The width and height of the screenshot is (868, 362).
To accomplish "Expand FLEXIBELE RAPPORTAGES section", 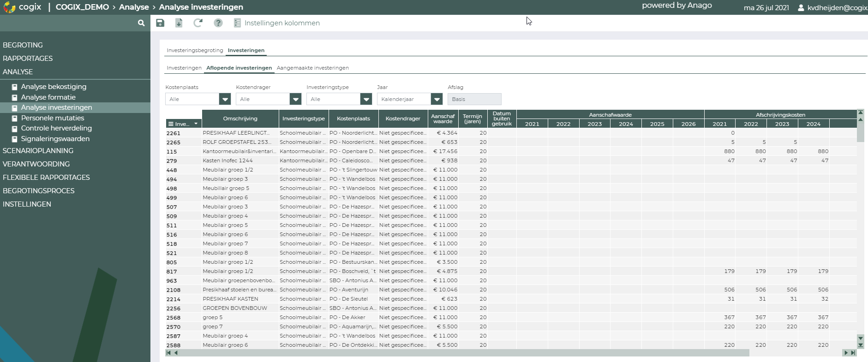I will coord(46,178).
